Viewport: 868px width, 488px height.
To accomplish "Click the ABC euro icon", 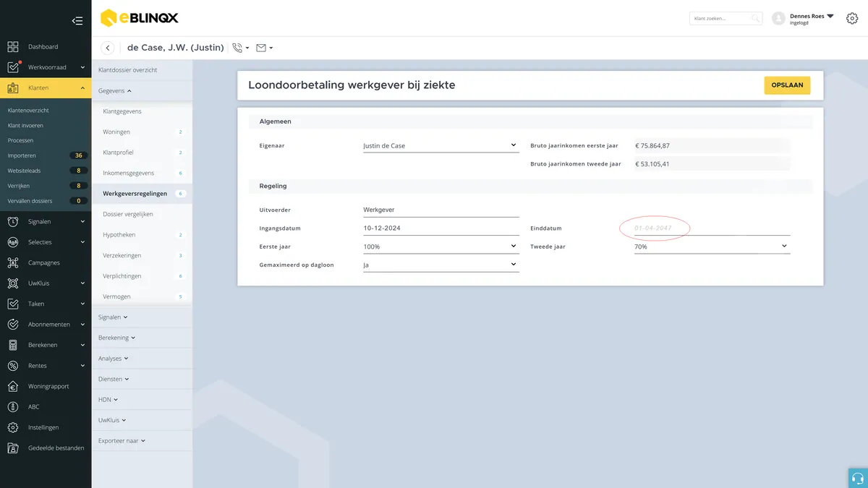I will 13,407.
